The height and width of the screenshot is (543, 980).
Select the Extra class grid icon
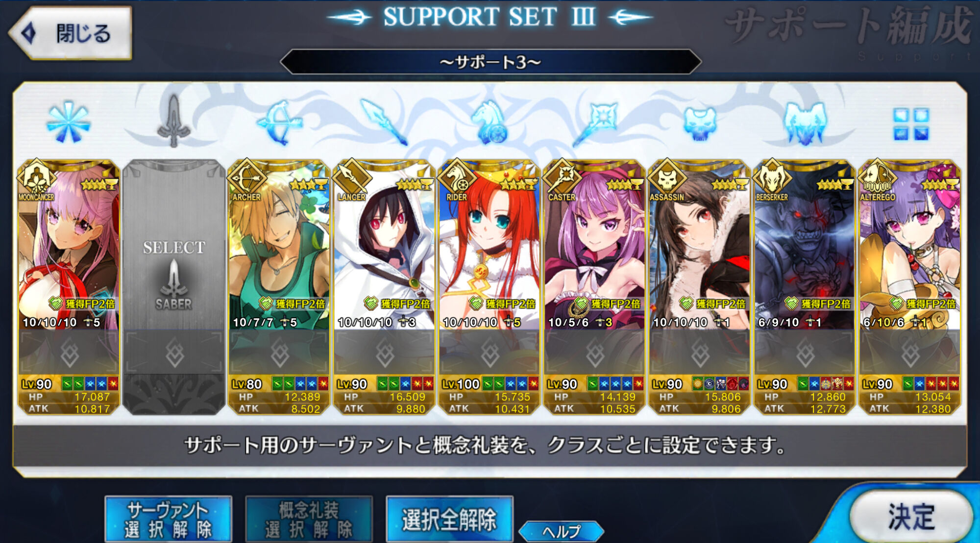[x=910, y=124]
